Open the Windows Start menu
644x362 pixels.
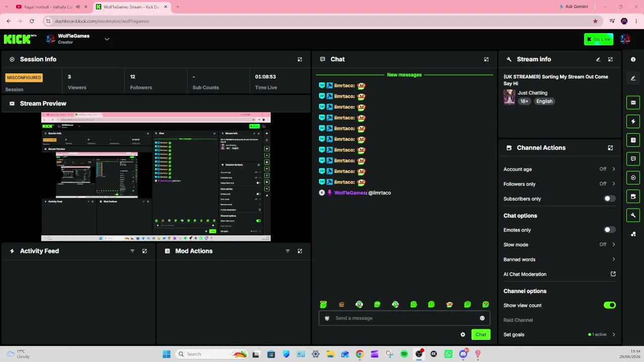pos(167,354)
